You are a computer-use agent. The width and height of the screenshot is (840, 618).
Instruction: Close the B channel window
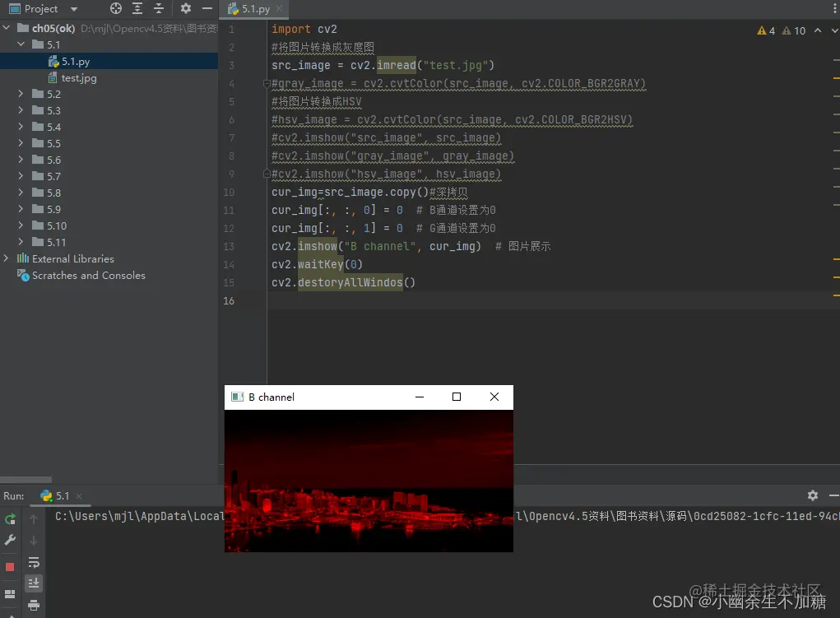point(494,397)
